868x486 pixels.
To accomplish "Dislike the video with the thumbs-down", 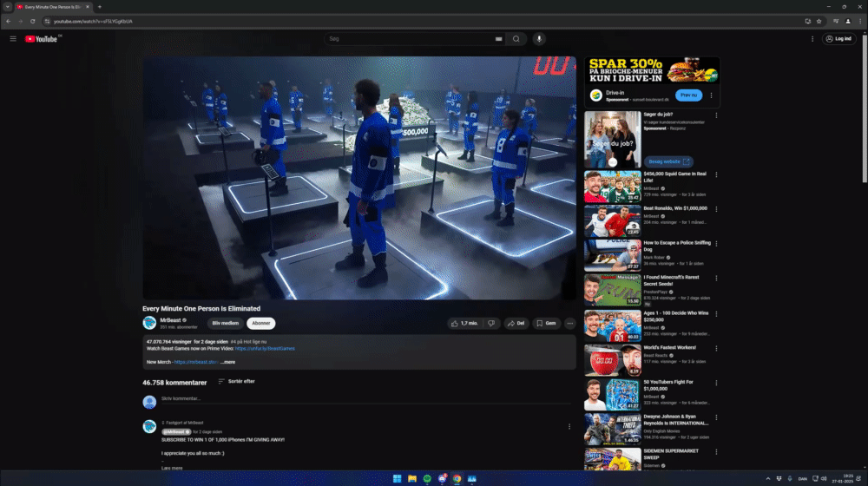I will click(x=491, y=323).
